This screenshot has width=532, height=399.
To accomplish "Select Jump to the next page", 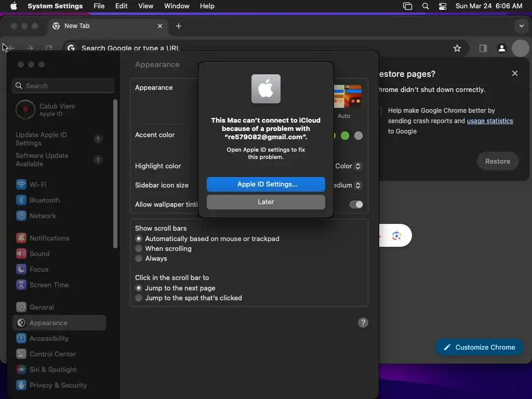I will coord(138,288).
